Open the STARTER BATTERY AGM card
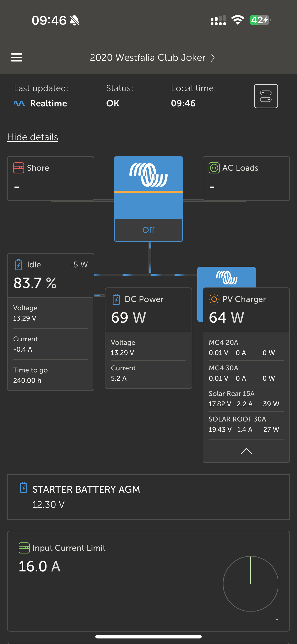 [x=148, y=497]
